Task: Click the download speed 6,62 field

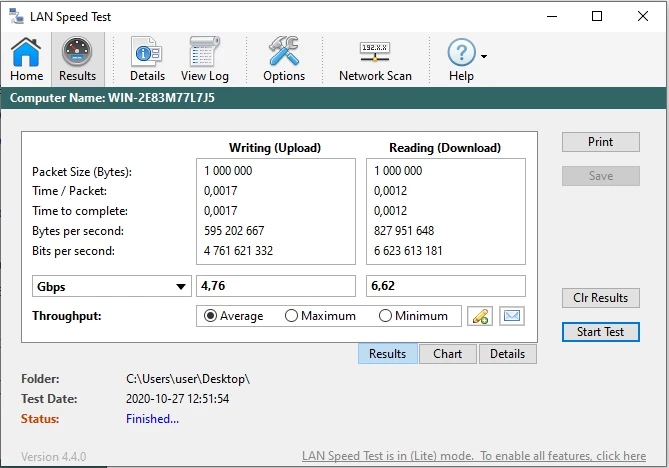Action: (446, 286)
